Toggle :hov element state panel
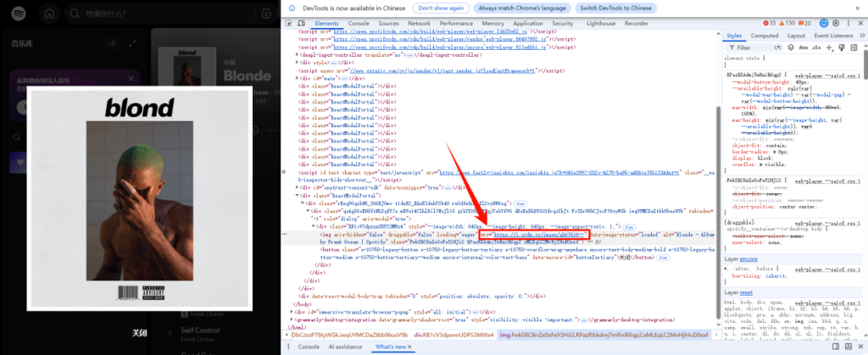 click(804, 47)
